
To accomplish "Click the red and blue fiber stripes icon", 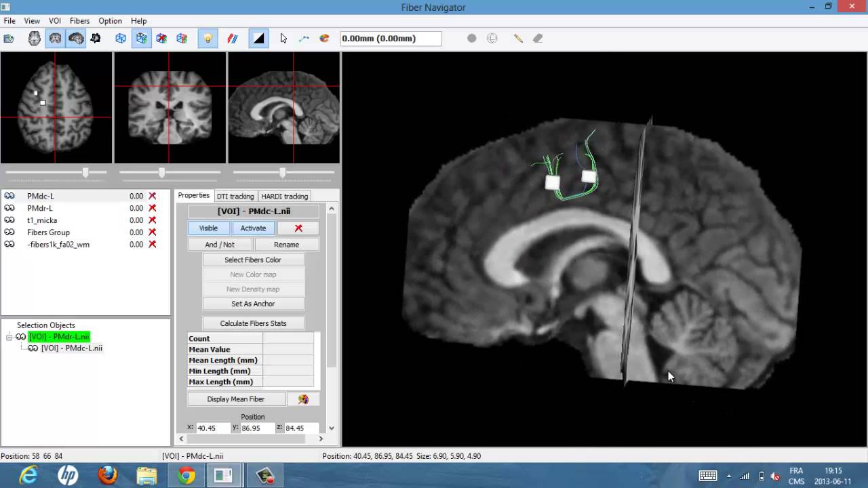I will tap(233, 39).
